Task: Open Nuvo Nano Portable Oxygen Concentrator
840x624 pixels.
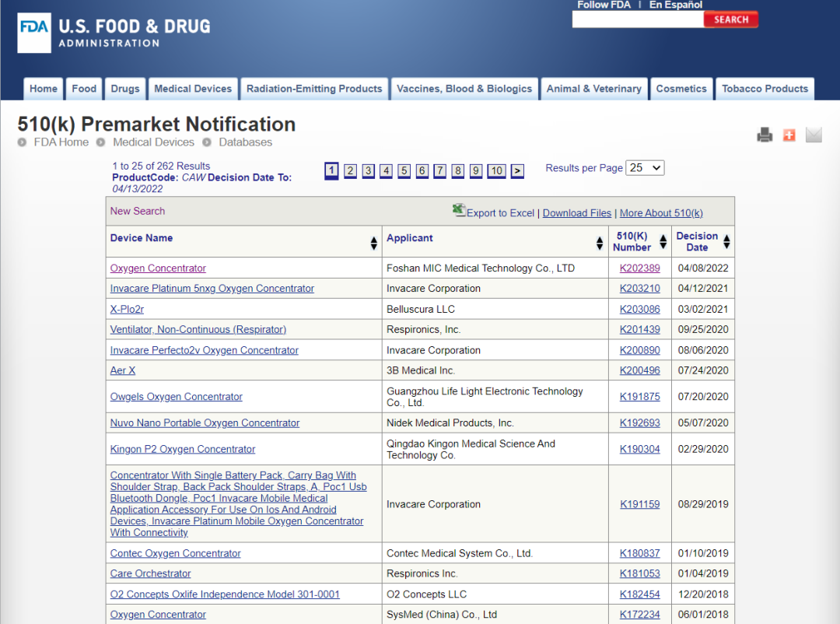Action: [x=205, y=423]
